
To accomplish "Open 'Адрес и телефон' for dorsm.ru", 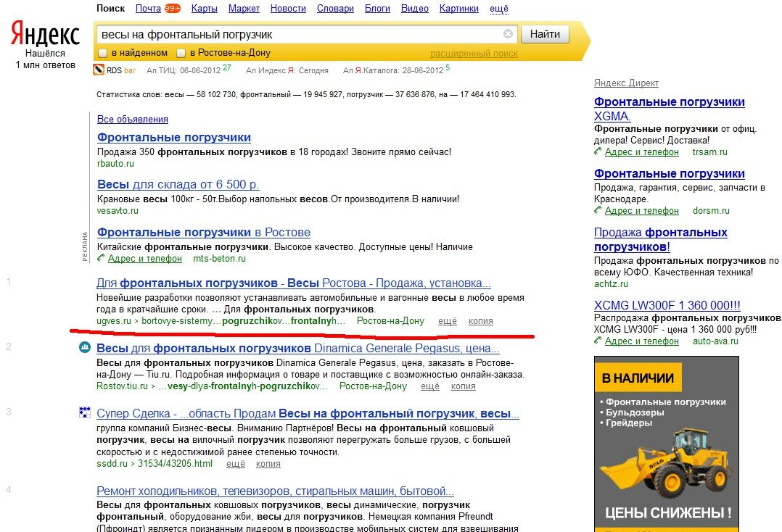I will [642, 211].
